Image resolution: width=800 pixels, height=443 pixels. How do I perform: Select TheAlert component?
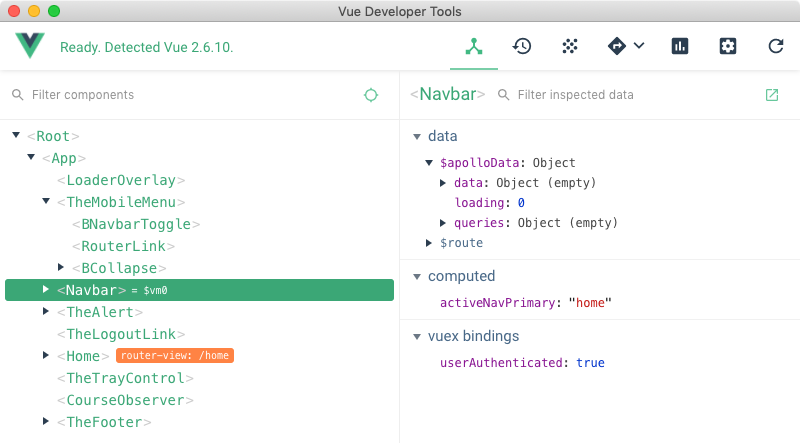(x=100, y=312)
